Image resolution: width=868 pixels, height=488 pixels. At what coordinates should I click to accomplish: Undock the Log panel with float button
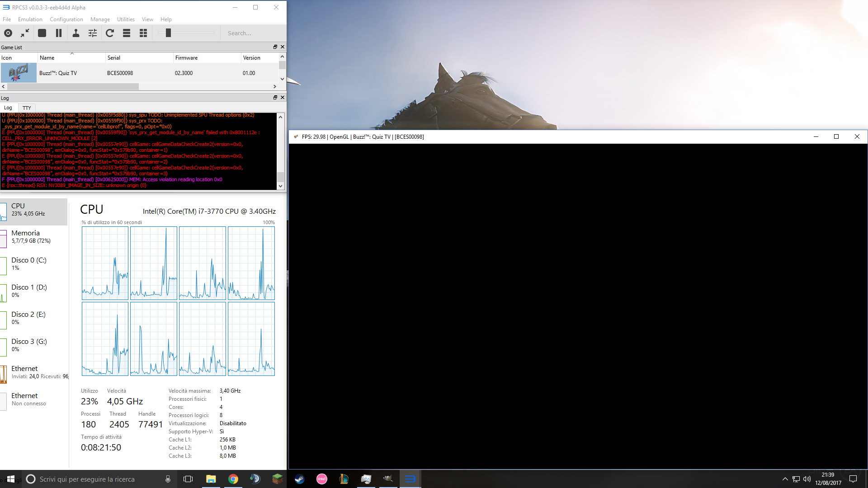coord(275,98)
